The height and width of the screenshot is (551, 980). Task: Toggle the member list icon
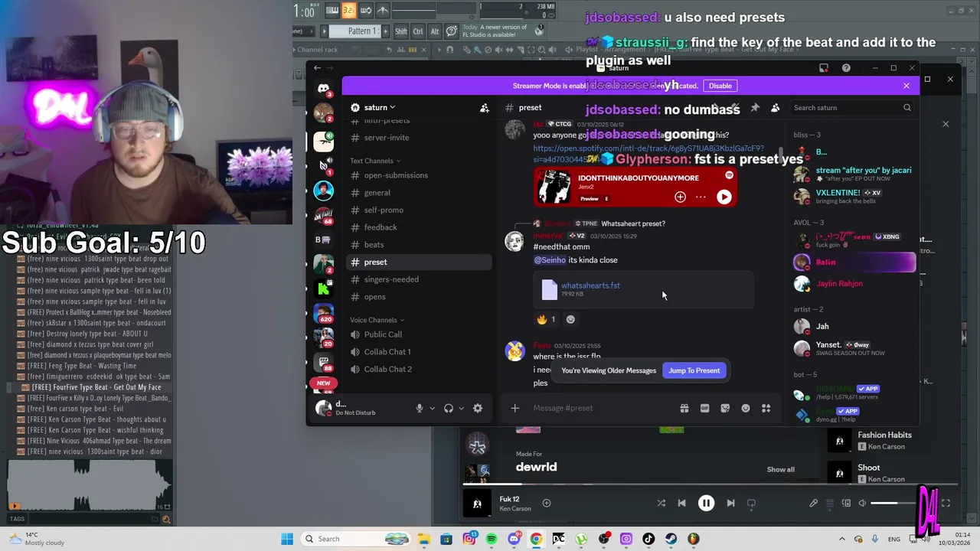click(775, 108)
